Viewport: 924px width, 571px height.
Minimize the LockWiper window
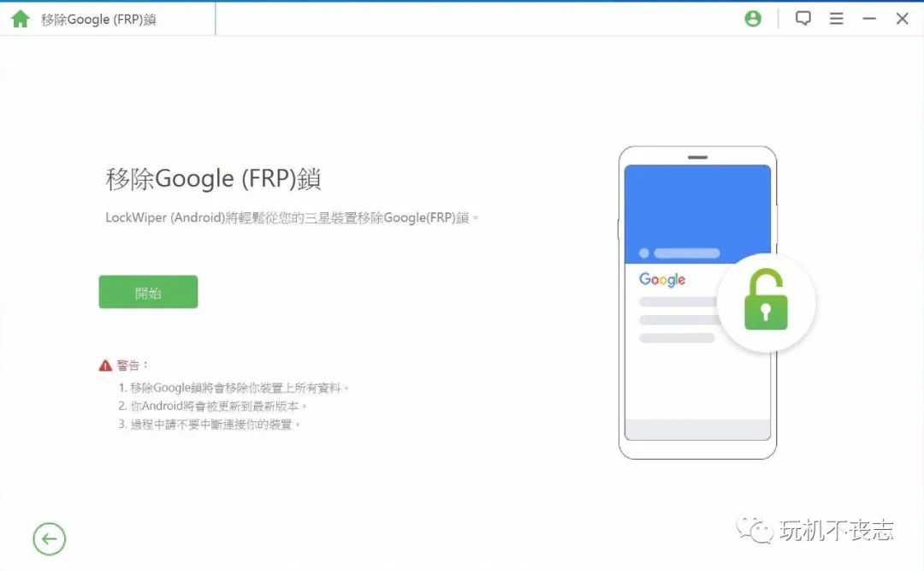[869, 19]
